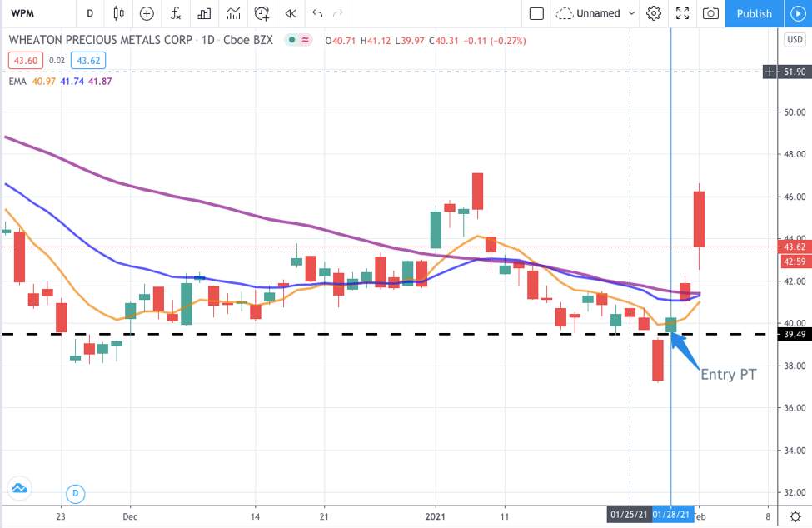Open the financials bar chart icon
Image resolution: width=812 pixels, height=528 pixels.
(204, 13)
